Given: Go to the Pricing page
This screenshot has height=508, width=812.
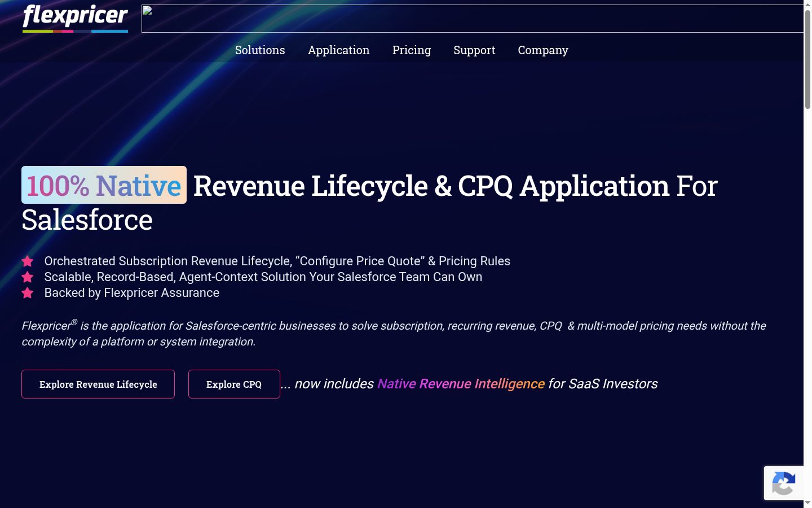Looking at the screenshot, I should (412, 50).
